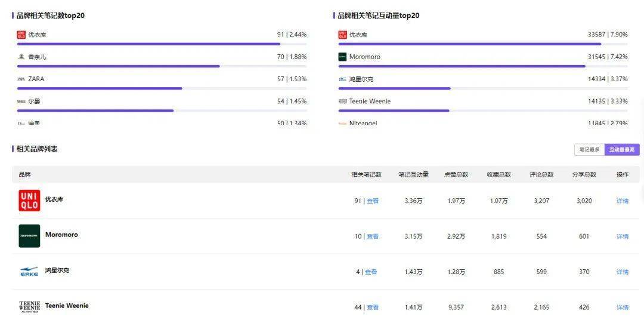Click 评论总数 column header
644x317 pixels.
[x=541, y=174]
